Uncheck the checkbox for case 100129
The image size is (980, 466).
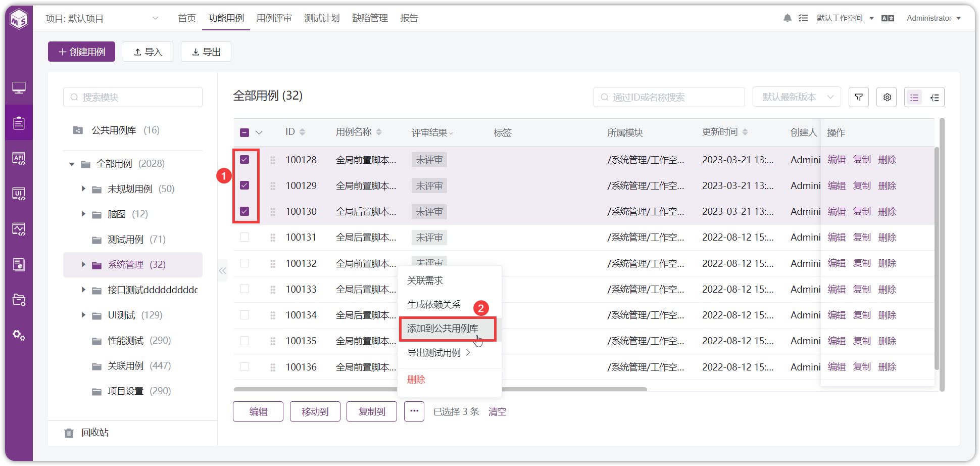pos(244,185)
